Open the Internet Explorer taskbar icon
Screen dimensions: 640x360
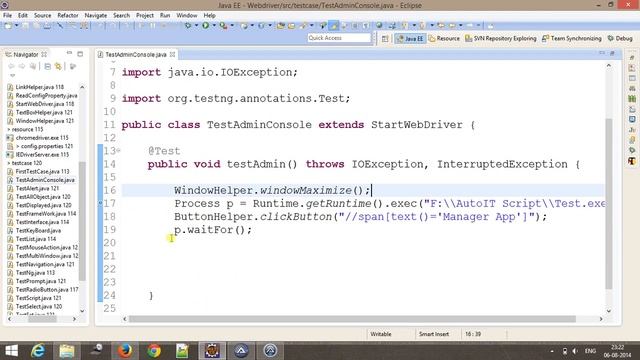point(38,351)
